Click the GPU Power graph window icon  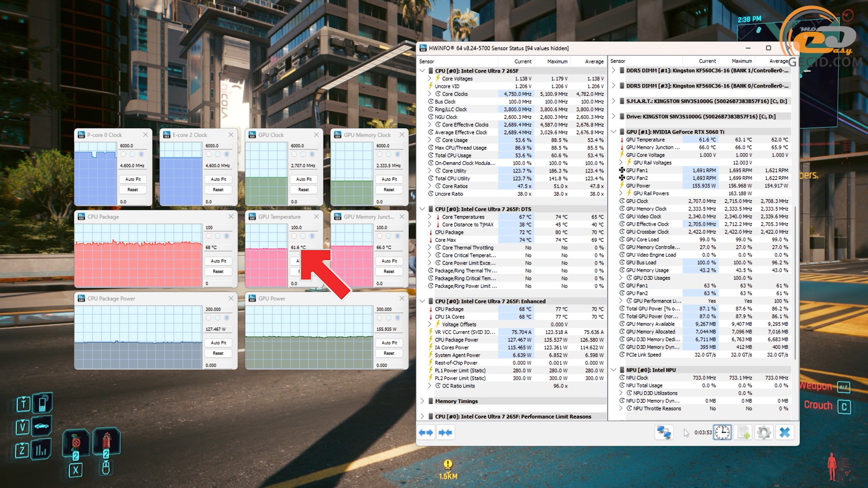pyautogui.click(x=252, y=298)
